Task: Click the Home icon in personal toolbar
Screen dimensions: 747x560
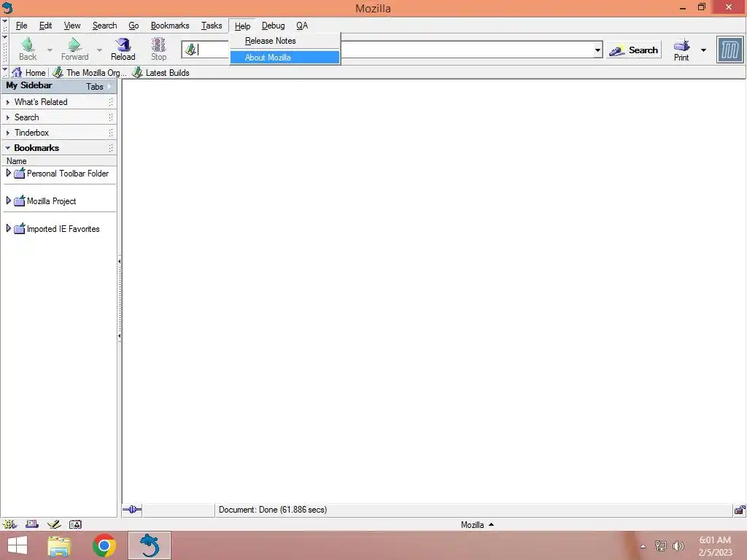Action: click(18, 72)
